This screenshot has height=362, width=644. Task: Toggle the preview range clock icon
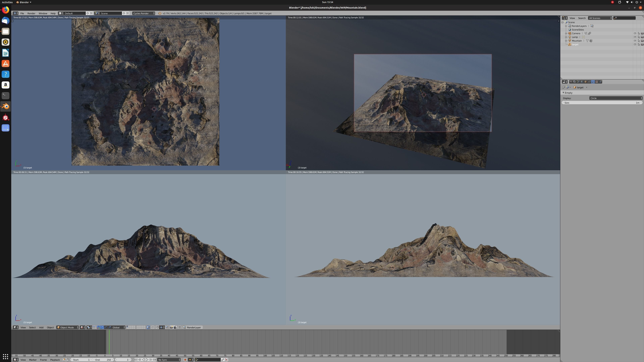click(64, 360)
